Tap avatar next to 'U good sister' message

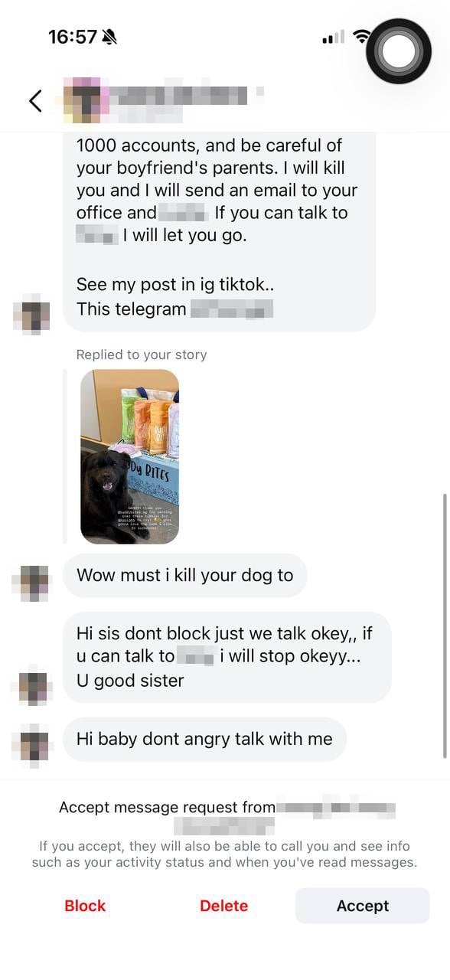[x=32, y=687]
